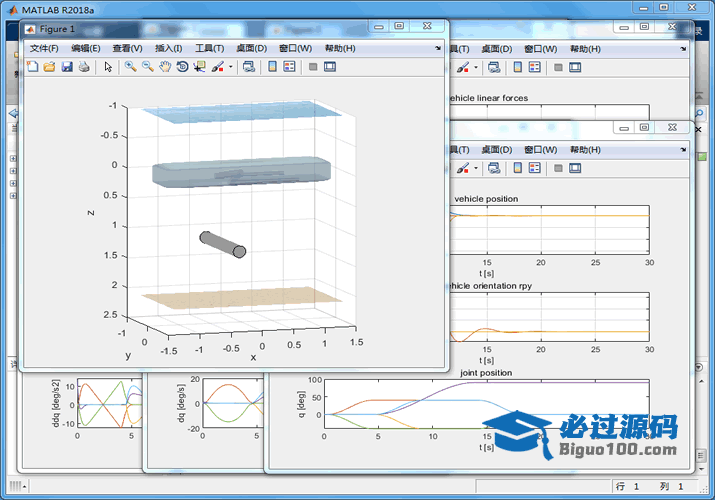715x500 pixels.
Task: Minimize the vehicle position figure window
Action: tap(624, 128)
